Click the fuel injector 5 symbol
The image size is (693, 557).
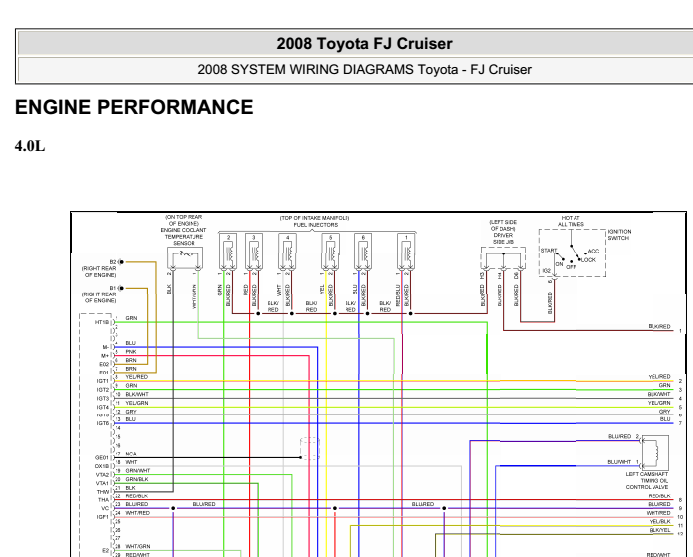pyautogui.click(x=330, y=252)
